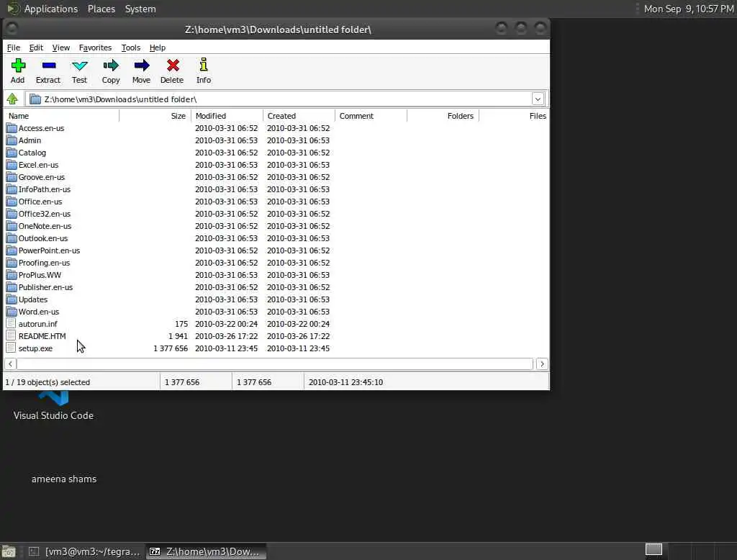Click the clock showing Mon Sep 9

[689, 9]
